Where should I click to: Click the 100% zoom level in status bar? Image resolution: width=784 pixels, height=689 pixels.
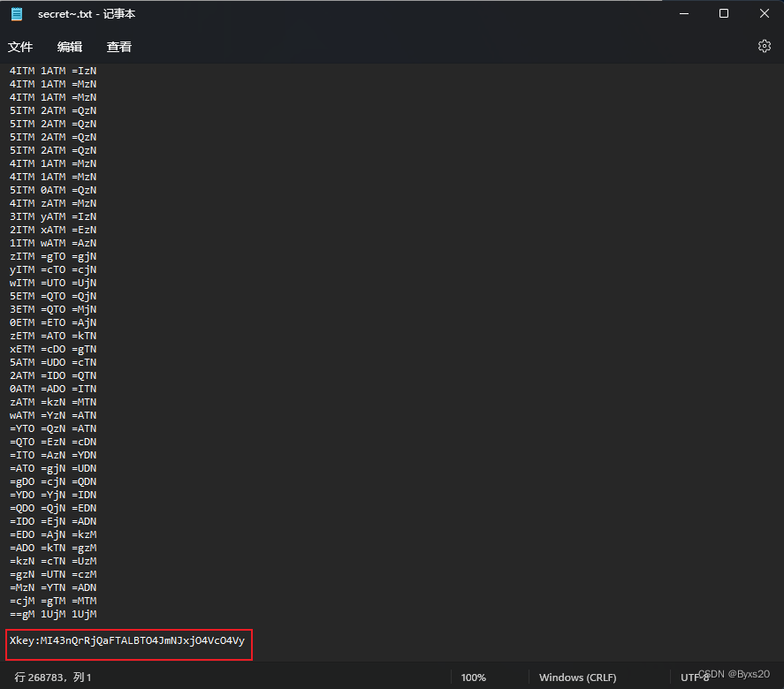(x=473, y=677)
